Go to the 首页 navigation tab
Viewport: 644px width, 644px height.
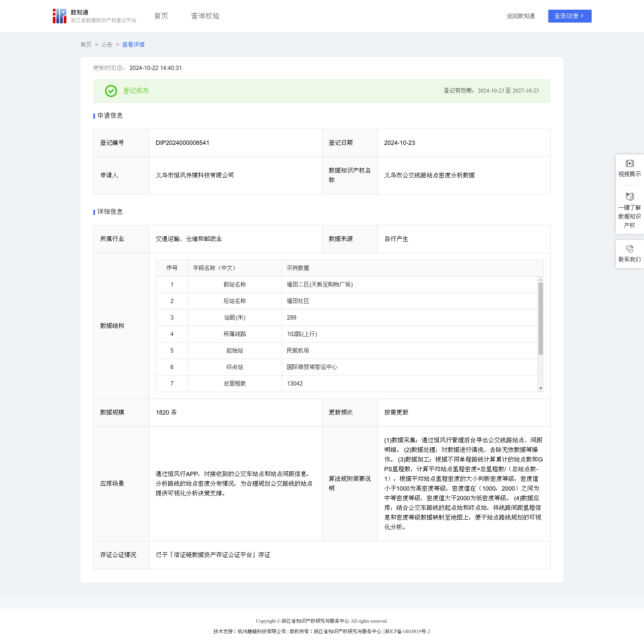161,16
